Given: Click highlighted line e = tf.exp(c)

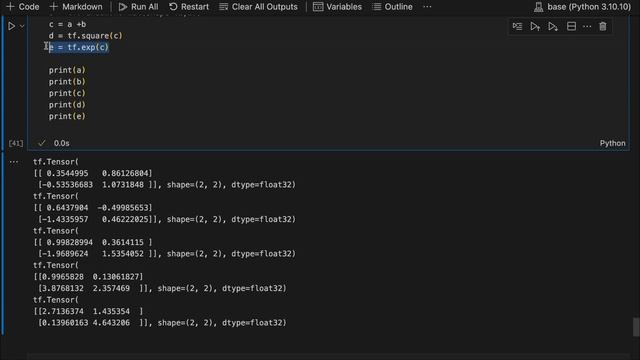Looking at the screenshot, I should (x=79, y=47).
